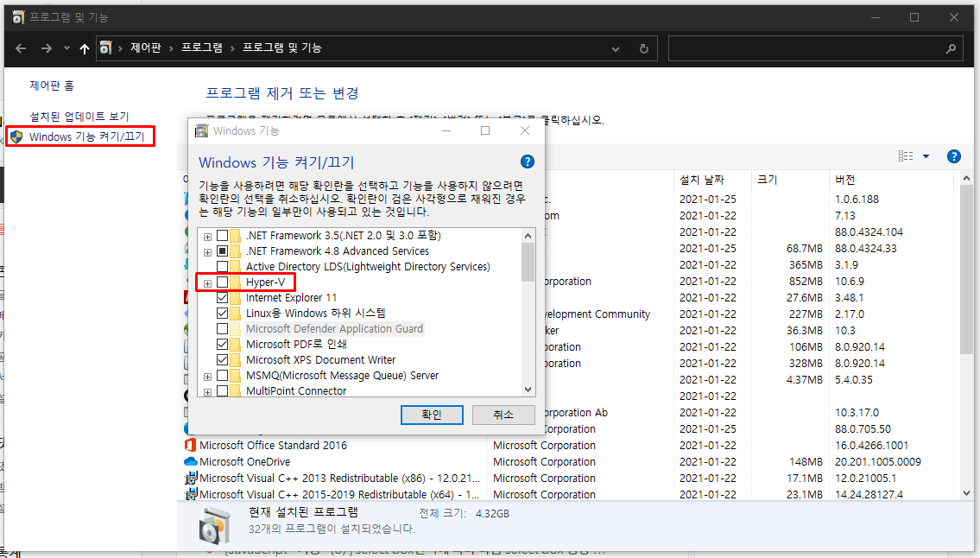Select Visual C++ 2015-2019 Redistributable (x64) entry
Image resolution: width=980 pixels, height=558 pixels.
[339, 494]
